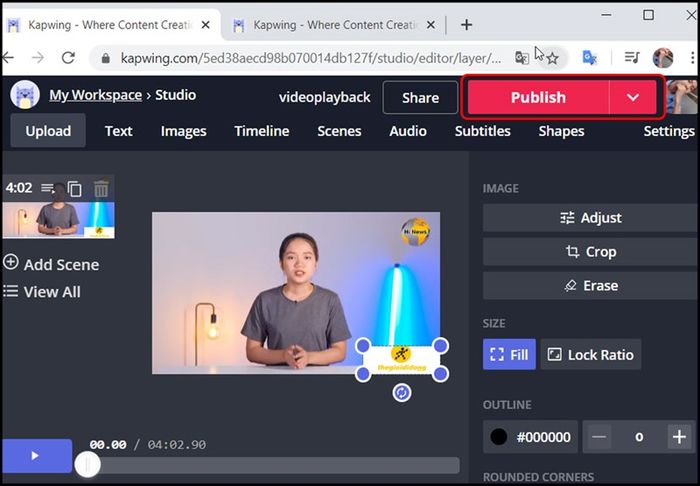Duplicate the scene with copy icon
Image resolution: width=700 pixels, height=486 pixels.
[x=75, y=189]
